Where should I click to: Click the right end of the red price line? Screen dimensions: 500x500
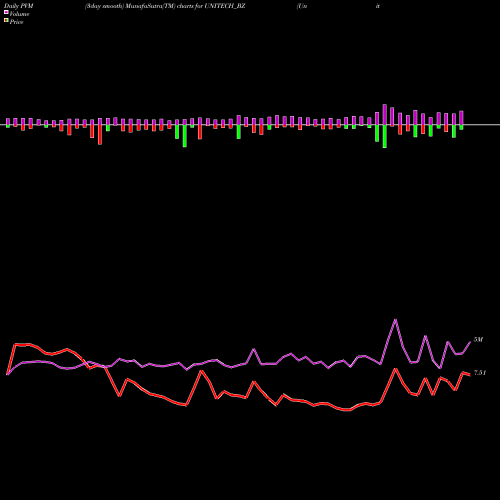(x=469, y=375)
